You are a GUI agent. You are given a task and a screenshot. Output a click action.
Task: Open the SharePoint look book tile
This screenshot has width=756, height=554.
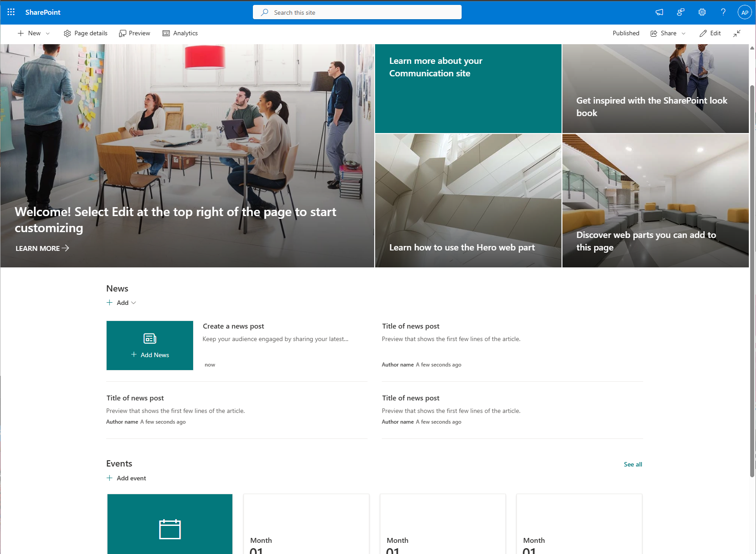655,88
